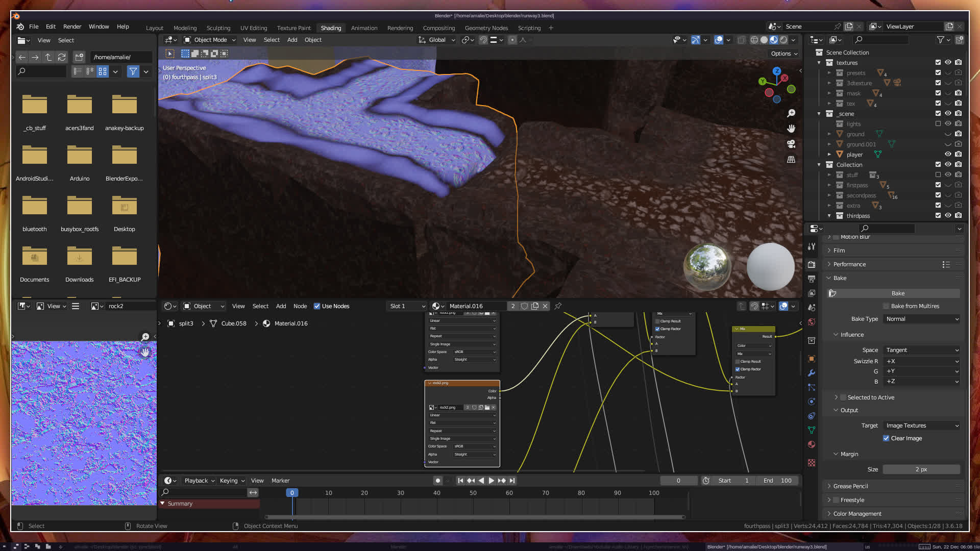Open the Bake Type Normal dropdown
The width and height of the screenshot is (980, 551).
[922, 319]
